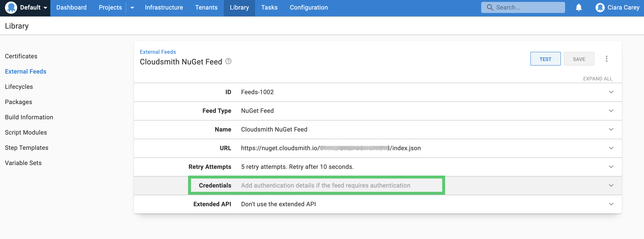Expand the Credentials row
This screenshot has height=239, width=644.
pos(612,185)
